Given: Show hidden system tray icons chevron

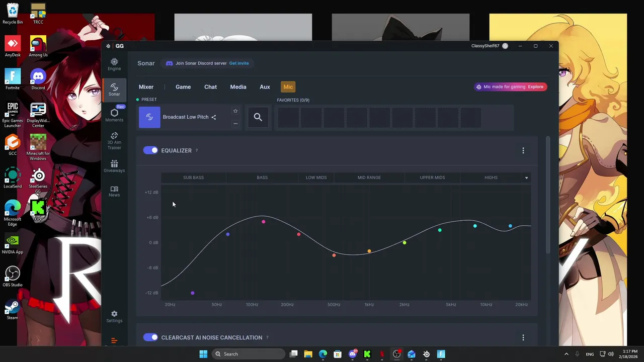Looking at the screenshot, I should (x=566, y=354).
